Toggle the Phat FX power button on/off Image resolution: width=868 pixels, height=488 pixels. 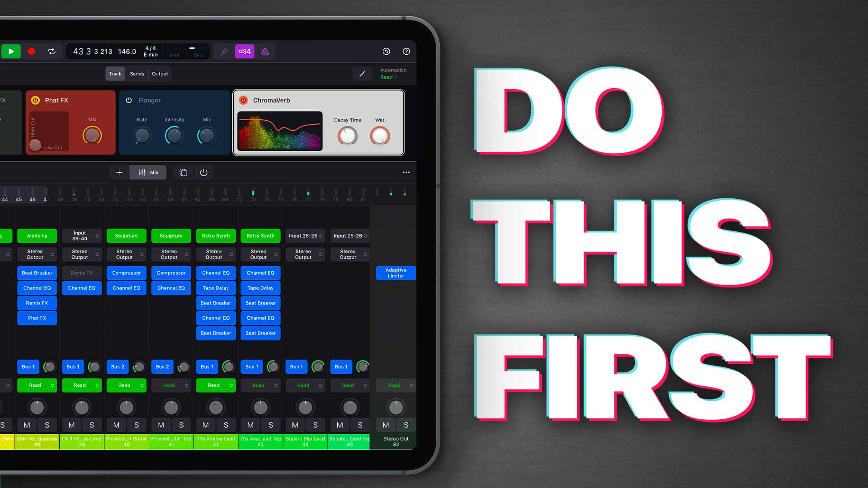click(x=37, y=100)
